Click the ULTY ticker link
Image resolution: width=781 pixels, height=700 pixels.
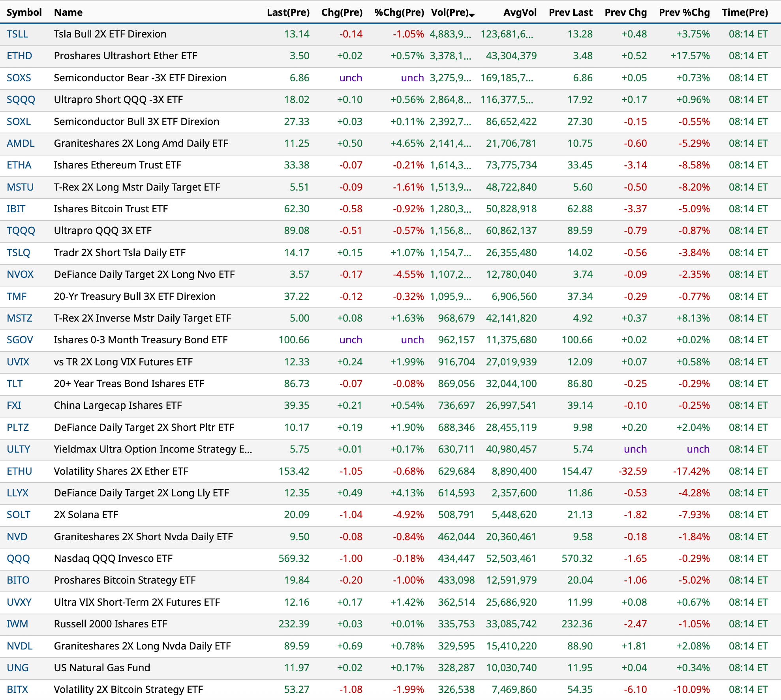click(x=19, y=449)
